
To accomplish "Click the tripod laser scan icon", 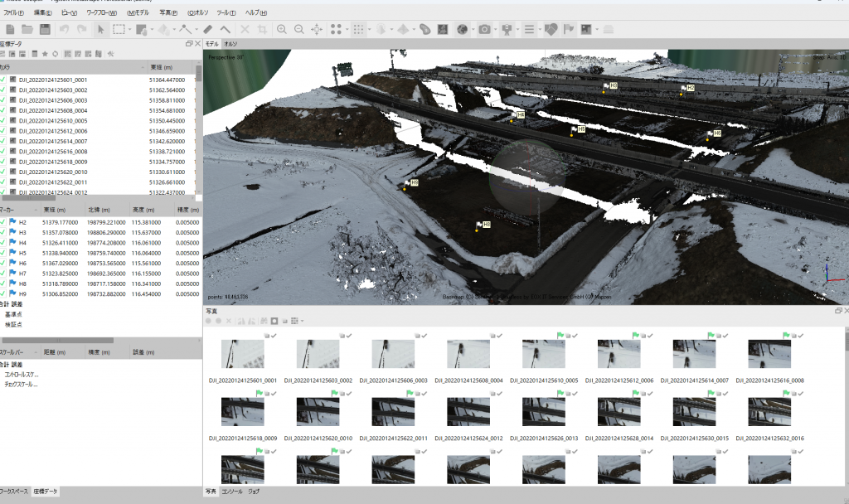I will coord(507,30).
